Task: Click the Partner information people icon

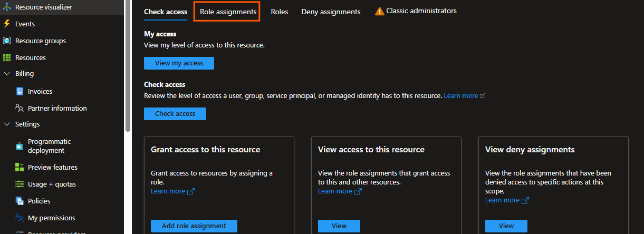Action: pos(20,108)
